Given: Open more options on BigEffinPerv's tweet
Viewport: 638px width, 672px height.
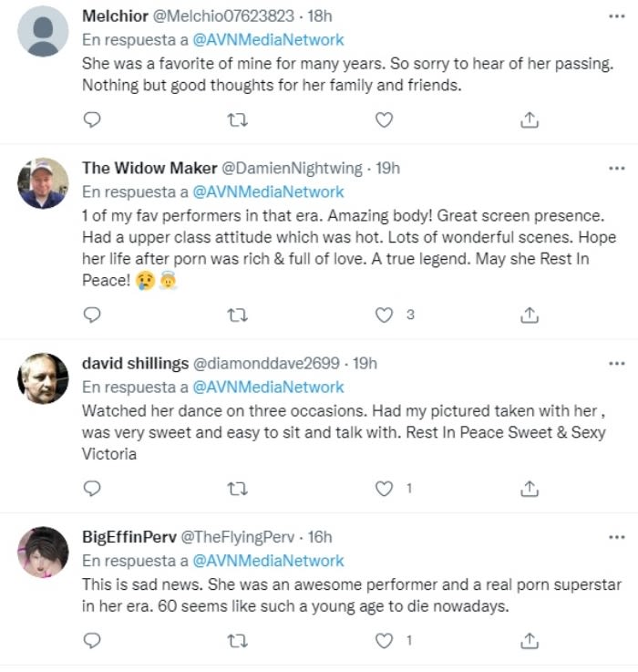Looking at the screenshot, I should (x=617, y=536).
